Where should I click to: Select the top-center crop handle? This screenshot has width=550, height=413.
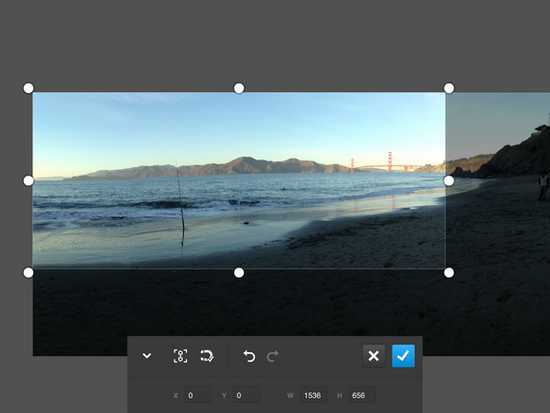pos(239,88)
